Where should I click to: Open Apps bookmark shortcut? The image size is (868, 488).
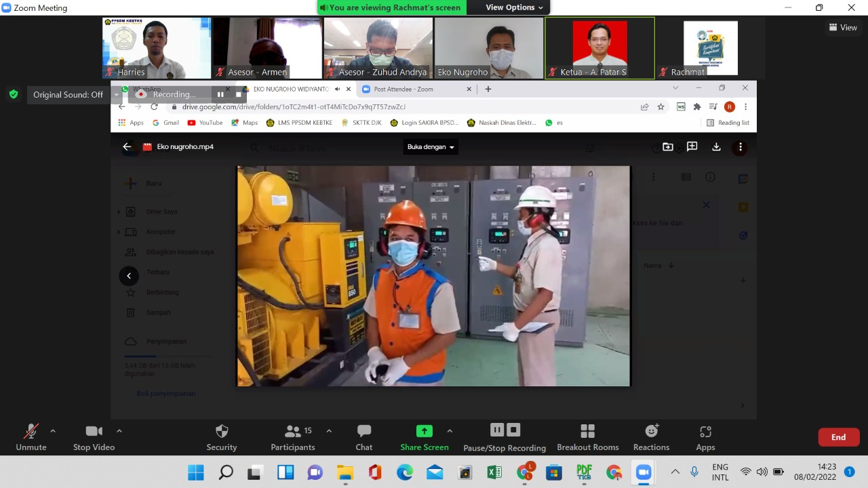(x=131, y=123)
